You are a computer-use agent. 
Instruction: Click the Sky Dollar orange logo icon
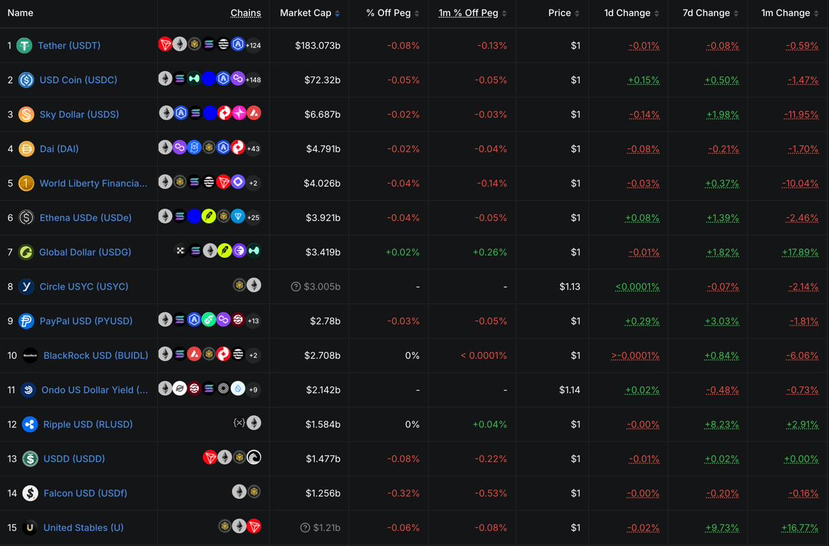point(26,114)
